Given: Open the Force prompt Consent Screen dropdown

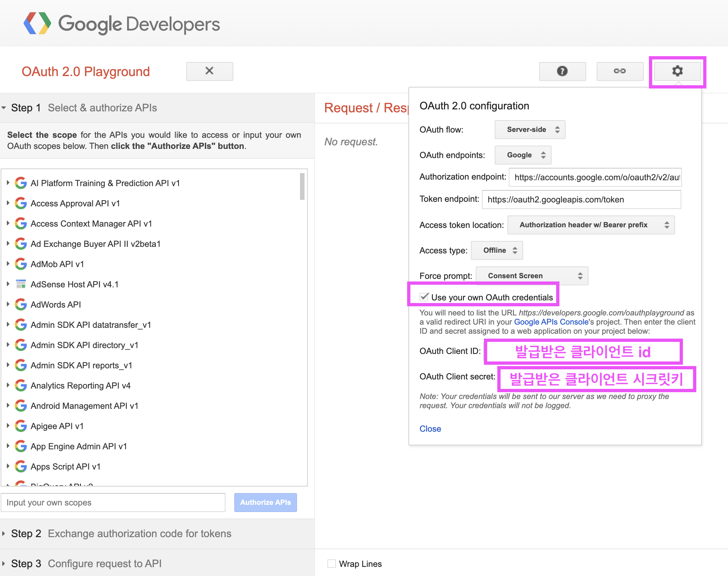Looking at the screenshot, I should [x=532, y=276].
